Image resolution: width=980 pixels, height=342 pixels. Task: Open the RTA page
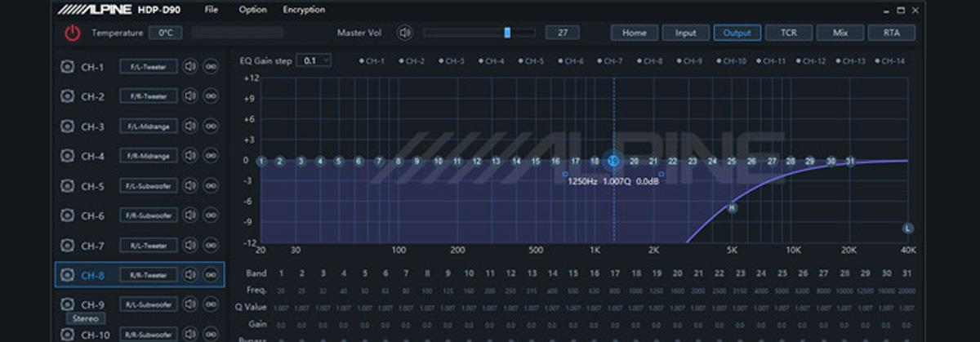(891, 33)
